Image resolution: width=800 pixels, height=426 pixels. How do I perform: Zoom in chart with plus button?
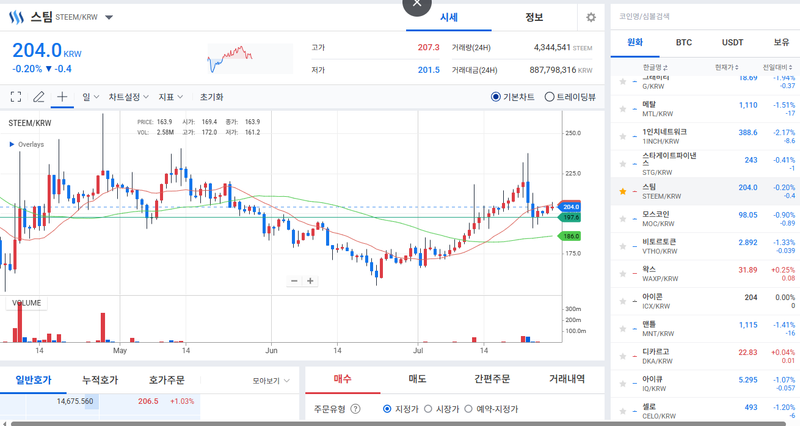(310, 281)
